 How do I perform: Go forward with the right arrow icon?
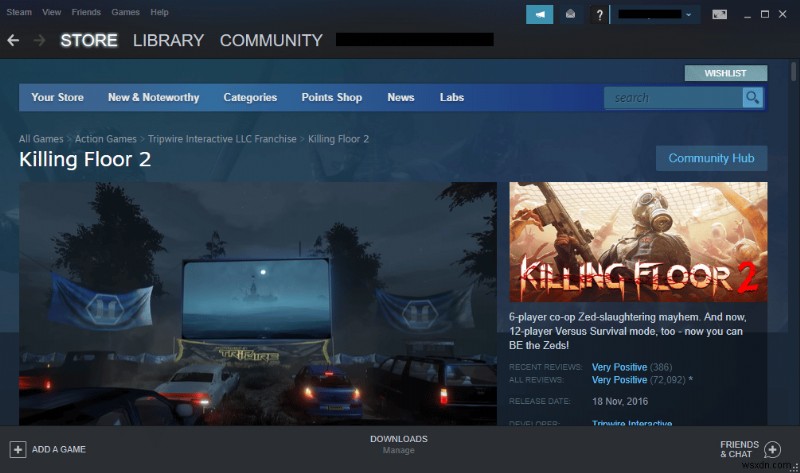pyautogui.click(x=39, y=40)
